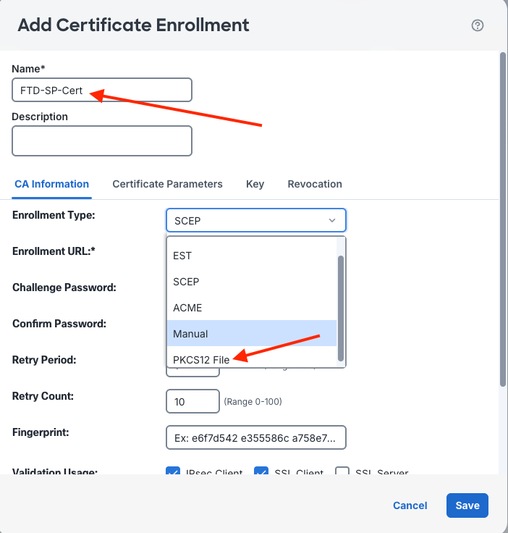Switch to the CA Information tab

click(x=52, y=184)
